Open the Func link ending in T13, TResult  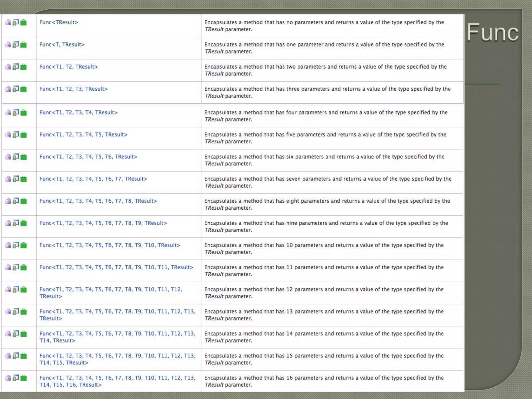tap(117, 315)
